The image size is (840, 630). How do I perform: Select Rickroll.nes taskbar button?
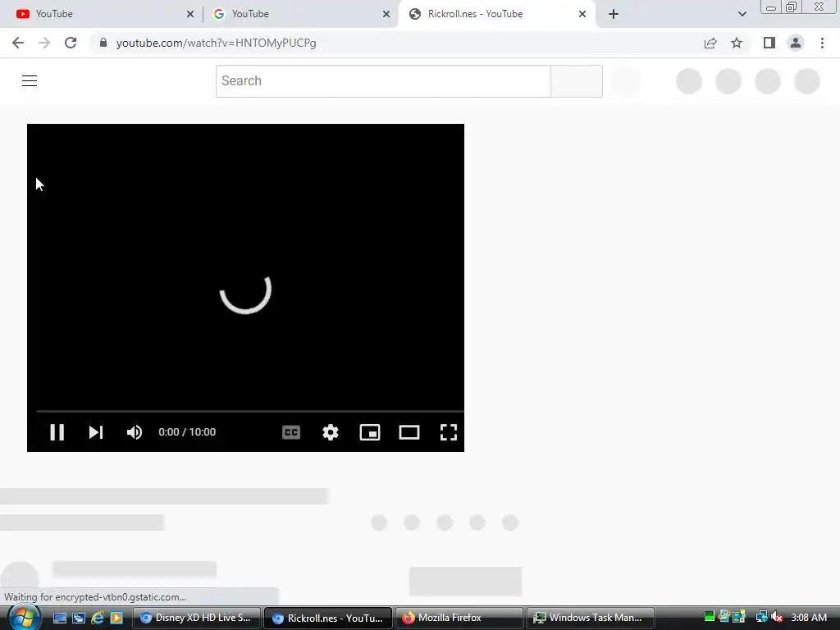click(x=328, y=618)
